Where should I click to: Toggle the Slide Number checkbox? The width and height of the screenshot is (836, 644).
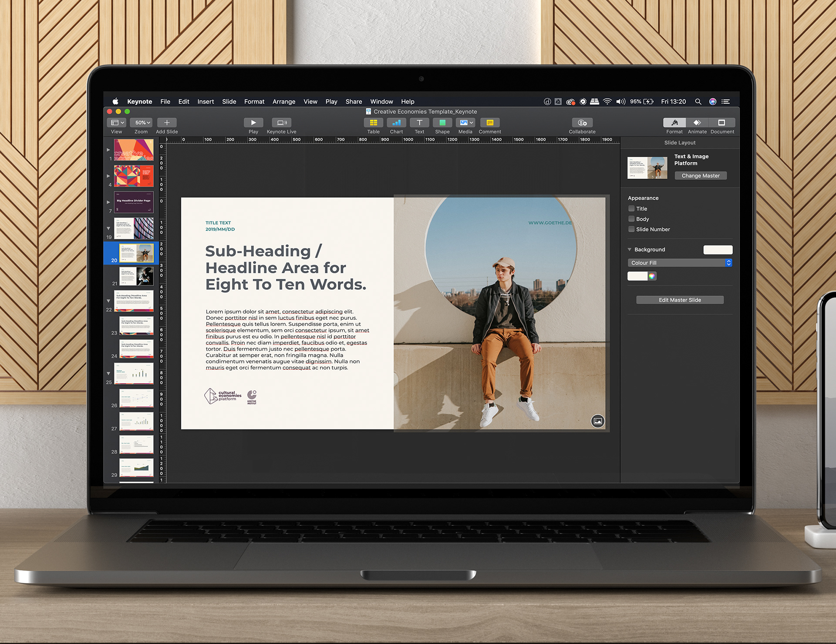pos(631,229)
